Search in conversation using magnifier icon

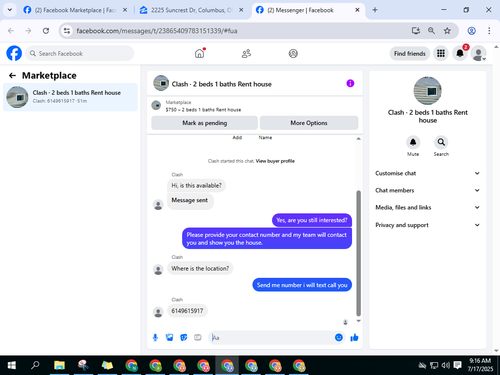click(x=441, y=142)
